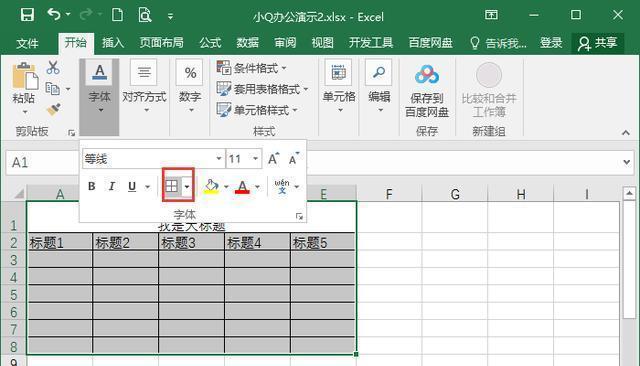Screen dimensions: 640x366
Task: Open the borders dropdown arrow
Action: 187,186
